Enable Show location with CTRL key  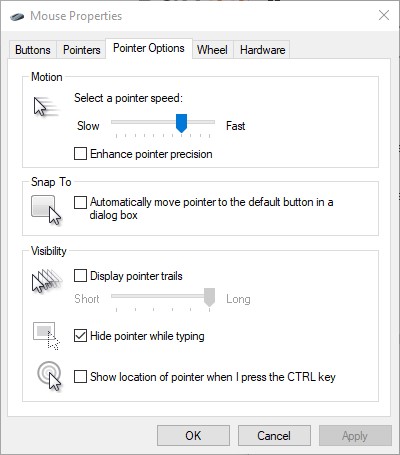80,377
